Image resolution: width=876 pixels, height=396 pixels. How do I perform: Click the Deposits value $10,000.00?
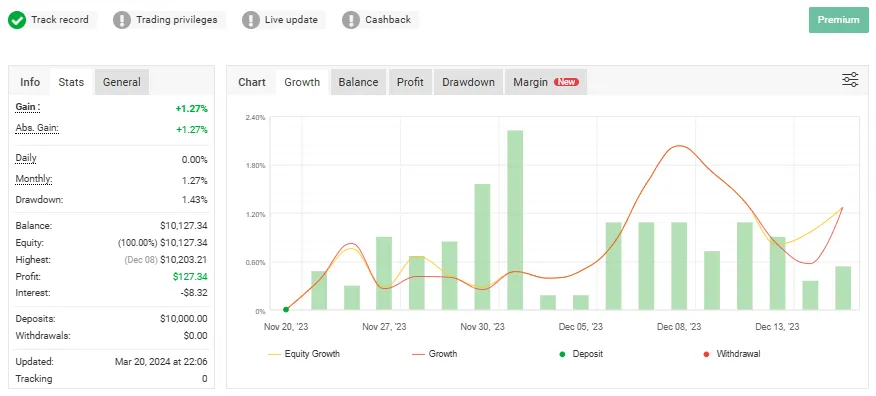(184, 319)
